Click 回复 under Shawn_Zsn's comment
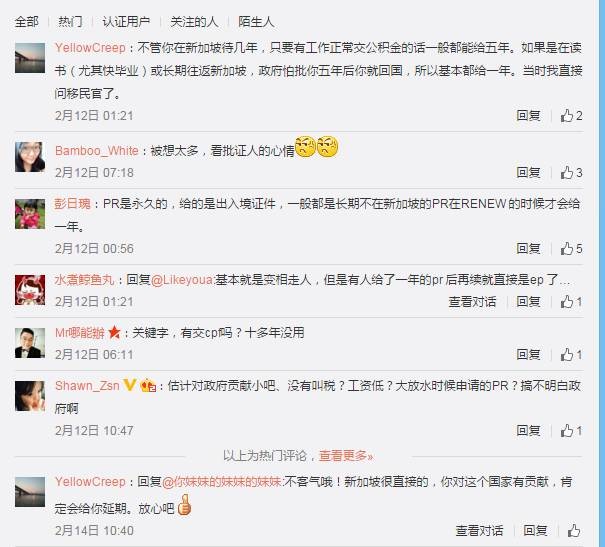 [528, 430]
